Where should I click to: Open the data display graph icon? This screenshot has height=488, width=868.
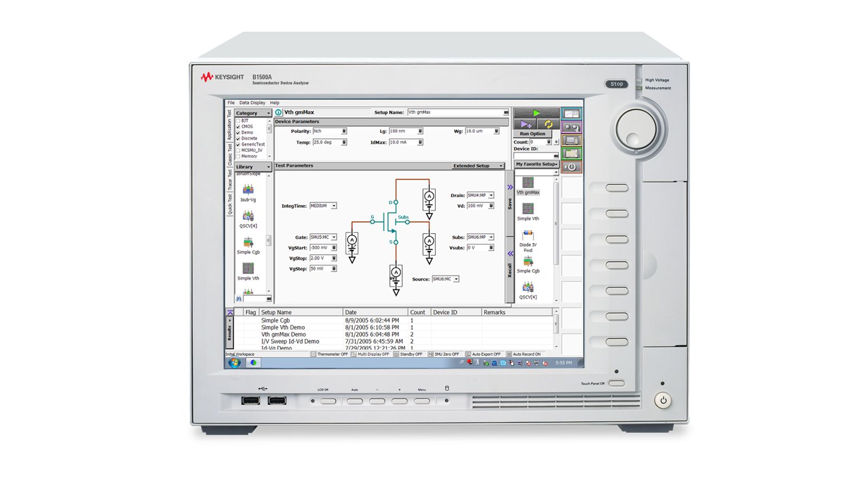point(571,114)
